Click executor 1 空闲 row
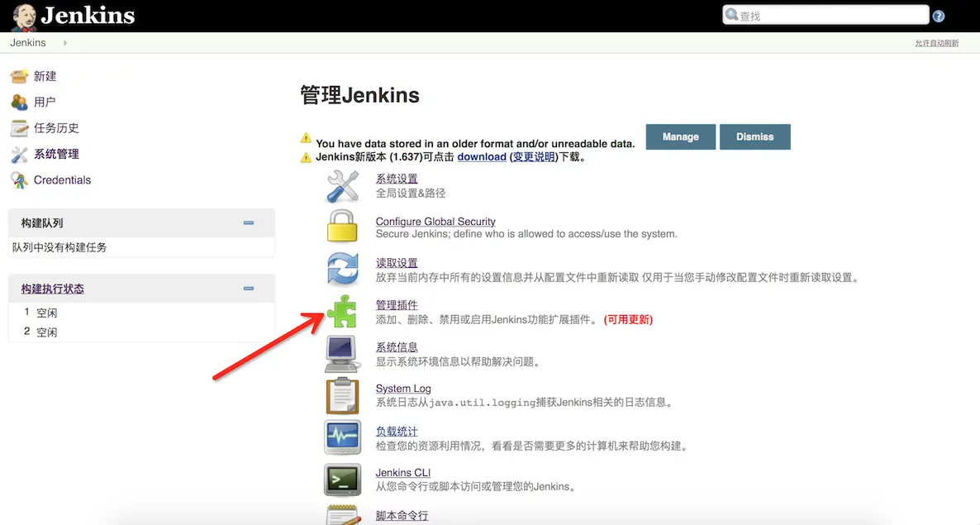 pyautogui.click(x=141, y=313)
